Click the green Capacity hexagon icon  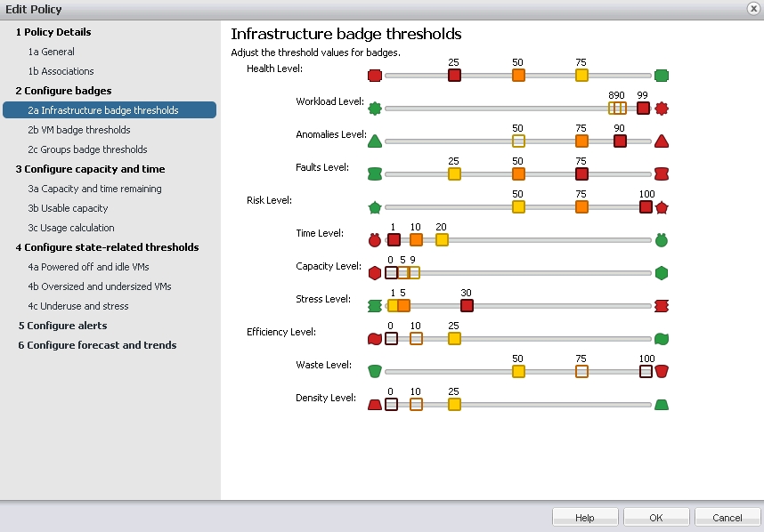point(662,273)
